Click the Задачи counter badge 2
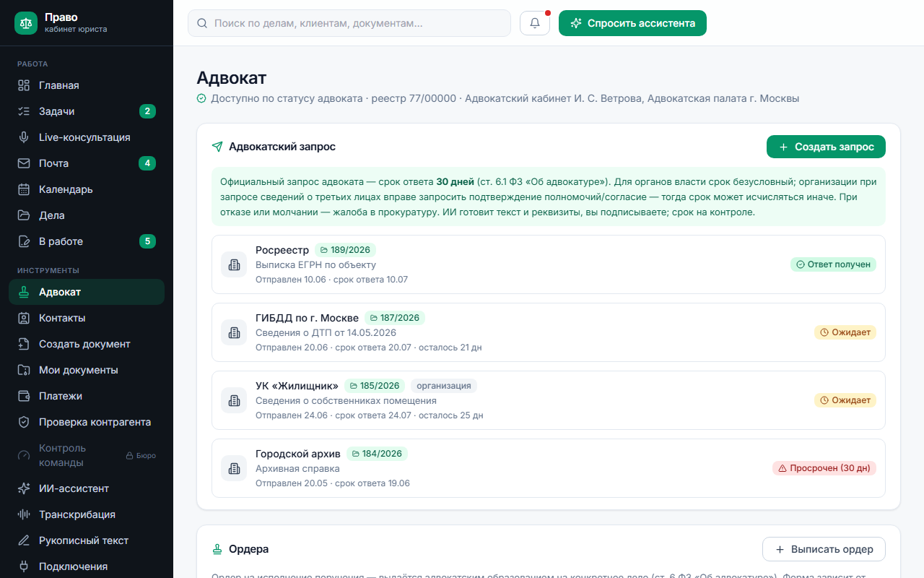This screenshot has height=578, width=924. coord(147,111)
